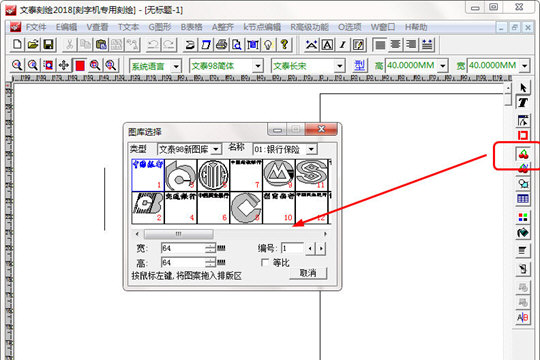The image size is (540, 360).
Task: Click the red rectangle frame tool
Action: [x=523, y=135]
